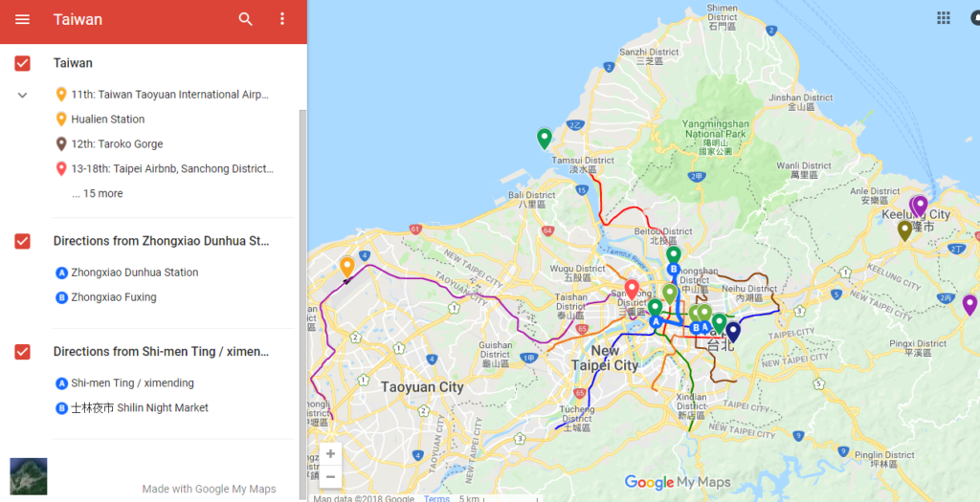This screenshot has height=502, width=980.
Task: Expand the '... 15 more' list
Action: point(97,193)
